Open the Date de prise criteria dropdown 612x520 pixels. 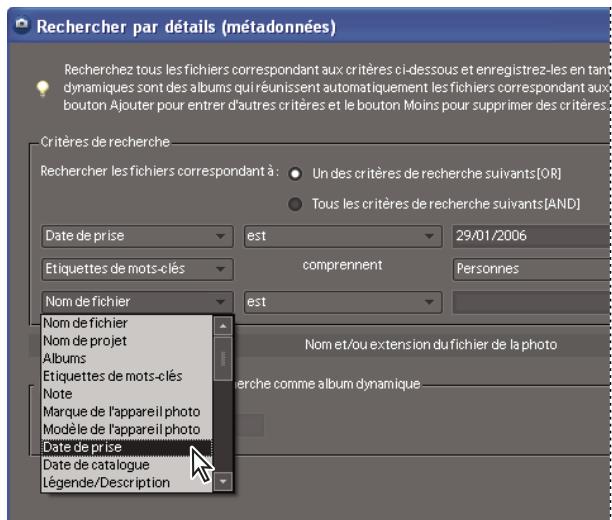[137, 236]
